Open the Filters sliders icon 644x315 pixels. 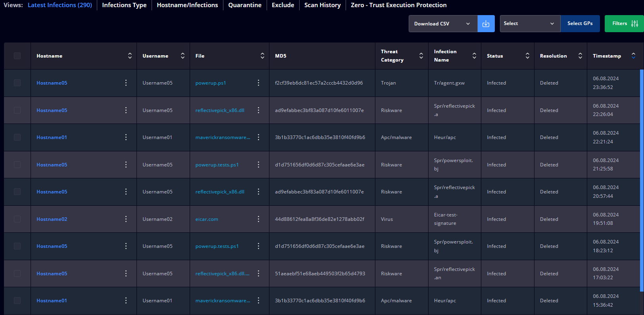634,24
